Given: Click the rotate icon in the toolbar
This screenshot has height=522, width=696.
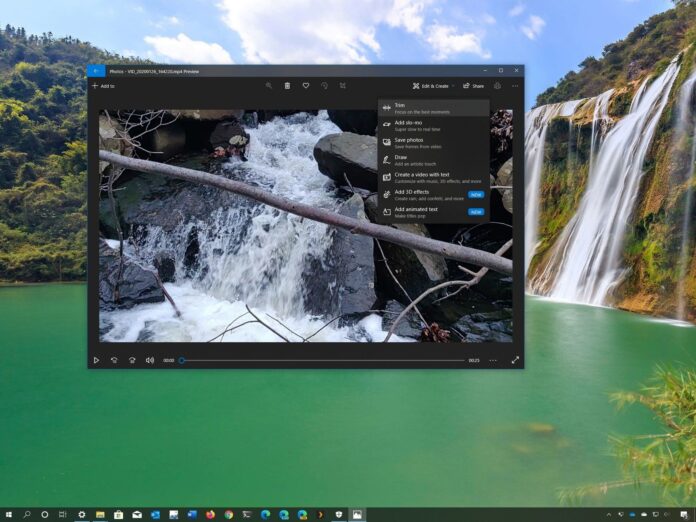Looking at the screenshot, I should 324,86.
